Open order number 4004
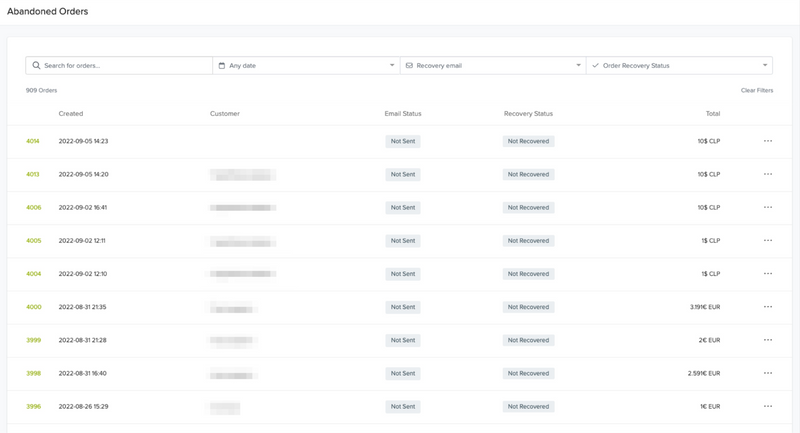The image size is (800, 433). coord(33,274)
